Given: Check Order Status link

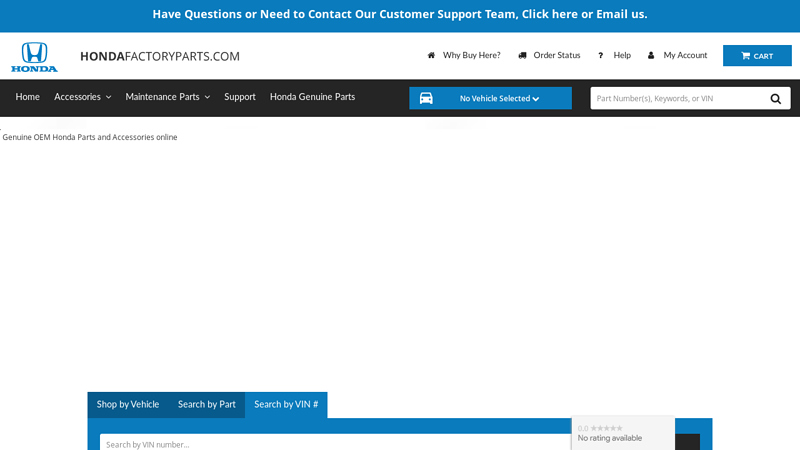Looking at the screenshot, I should click(557, 55).
